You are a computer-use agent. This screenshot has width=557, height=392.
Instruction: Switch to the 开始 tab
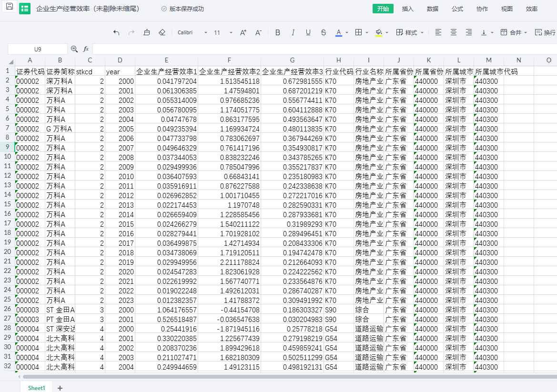pos(383,9)
